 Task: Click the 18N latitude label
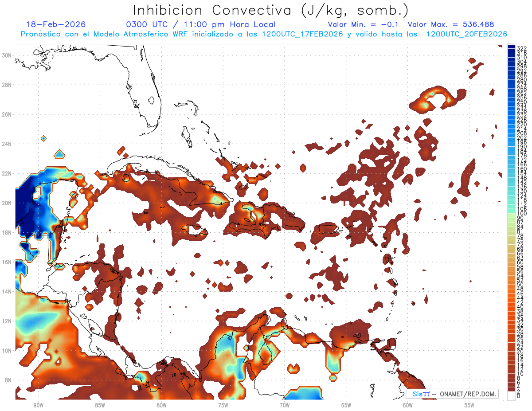coord(8,232)
